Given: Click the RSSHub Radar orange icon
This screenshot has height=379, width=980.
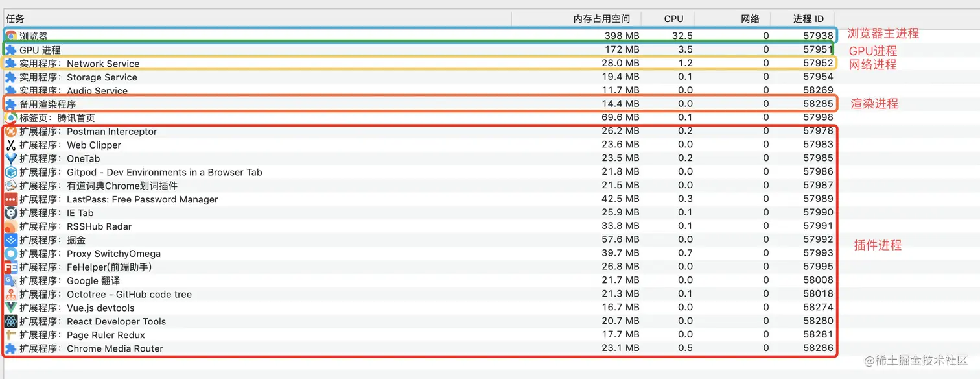Looking at the screenshot, I should point(11,226).
